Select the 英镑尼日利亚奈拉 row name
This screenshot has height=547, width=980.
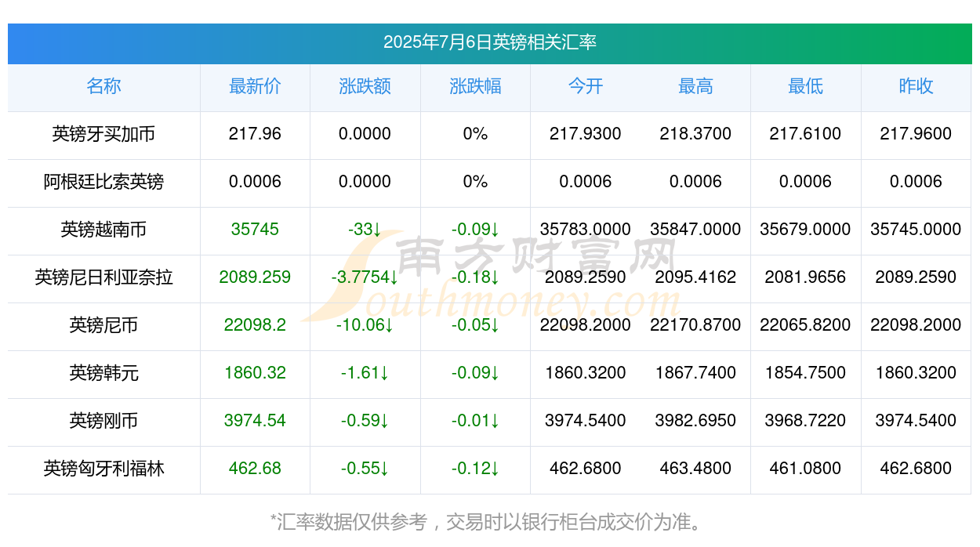(103, 277)
